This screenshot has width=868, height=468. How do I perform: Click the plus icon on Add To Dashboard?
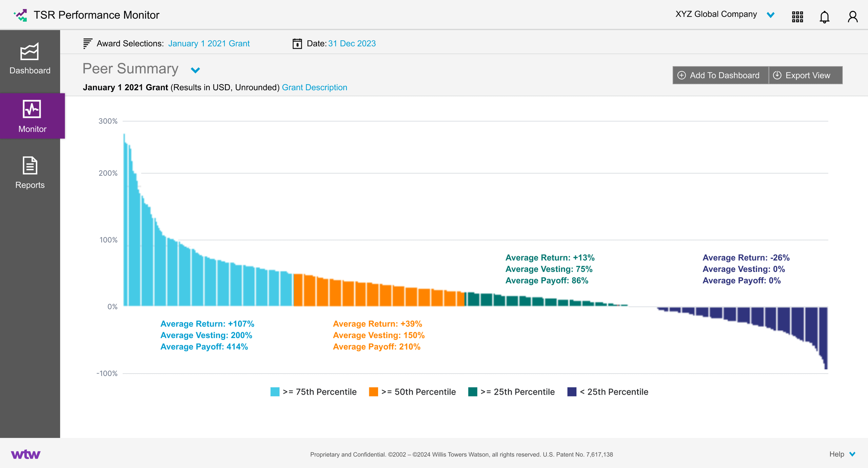(683, 75)
